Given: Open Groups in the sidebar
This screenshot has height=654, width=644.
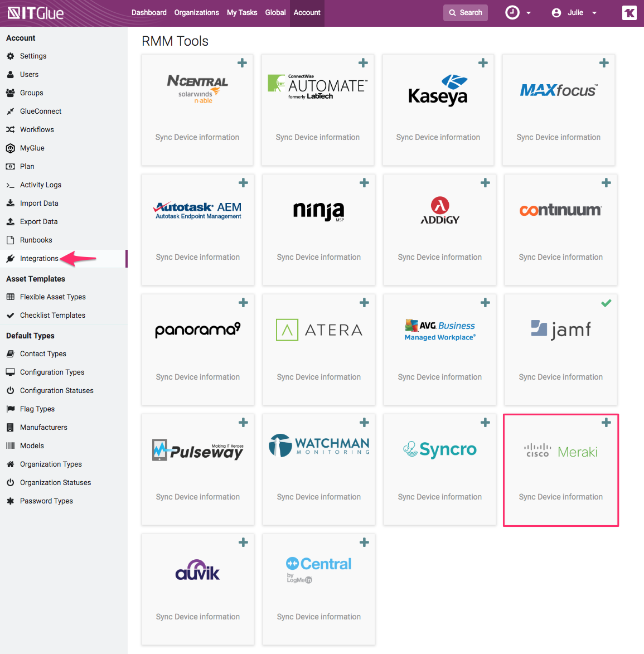Looking at the screenshot, I should click(31, 93).
